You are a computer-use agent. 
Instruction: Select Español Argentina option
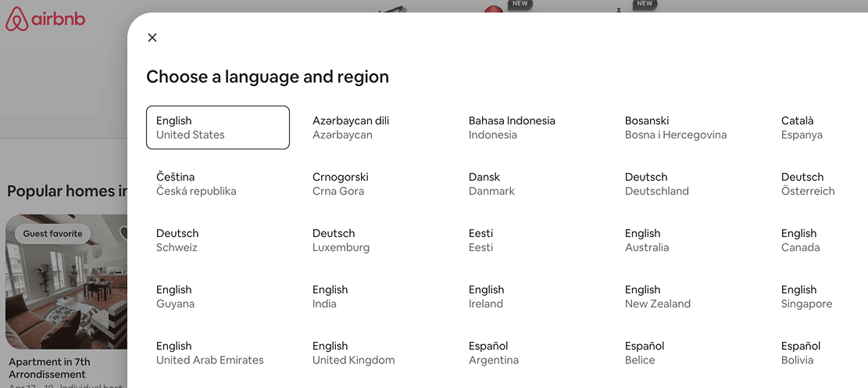click(493, 353)
